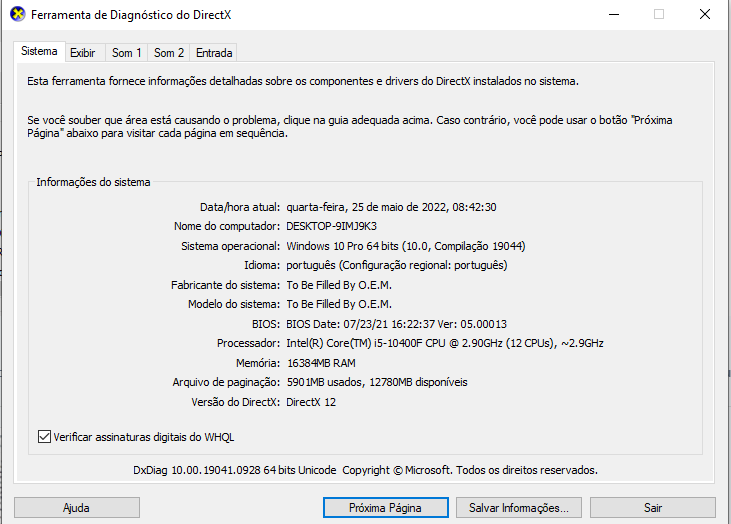Click the Intel Core i5-10400F processor text

[x=445, y=344]
